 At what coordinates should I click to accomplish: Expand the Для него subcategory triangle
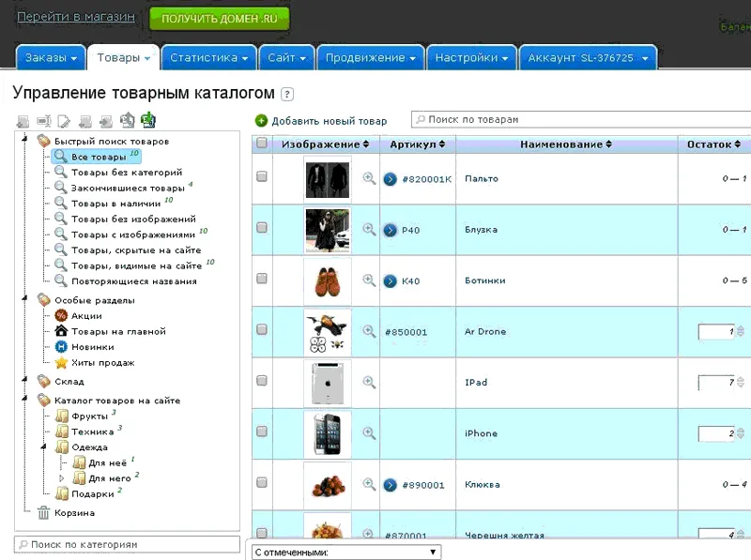point(61,477)
